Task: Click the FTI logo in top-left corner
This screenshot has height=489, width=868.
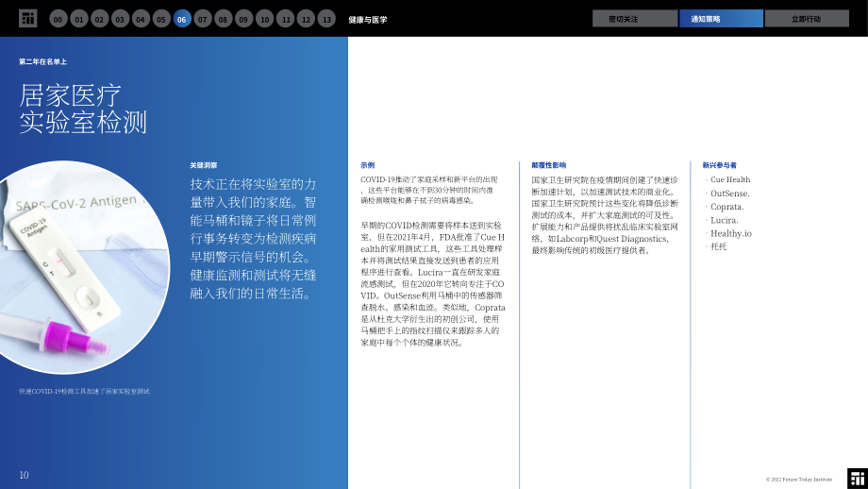Action: pyautogui.click(x=27, y=18)
